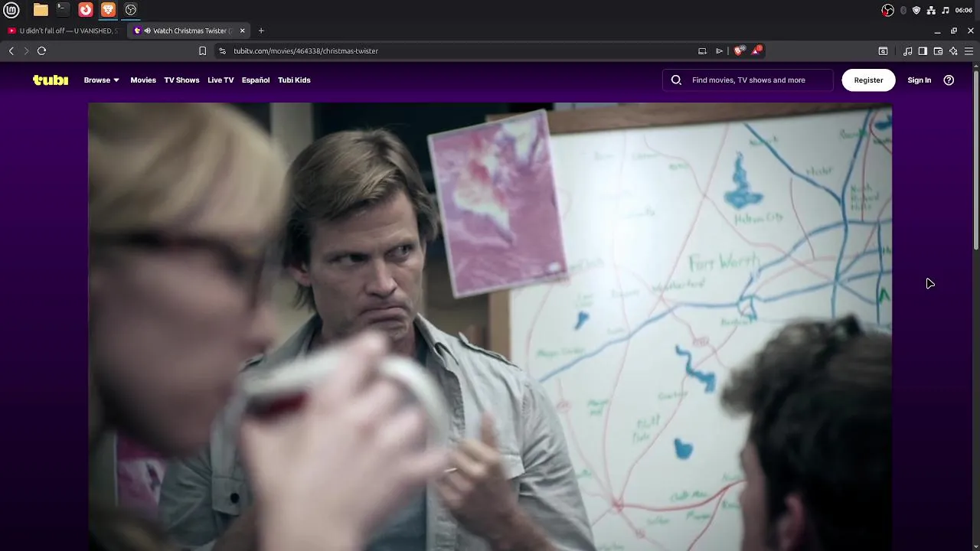This screenshot has width=980, height=551.
Task: Open the browser hamburger menu
Action: pos(969,51)
